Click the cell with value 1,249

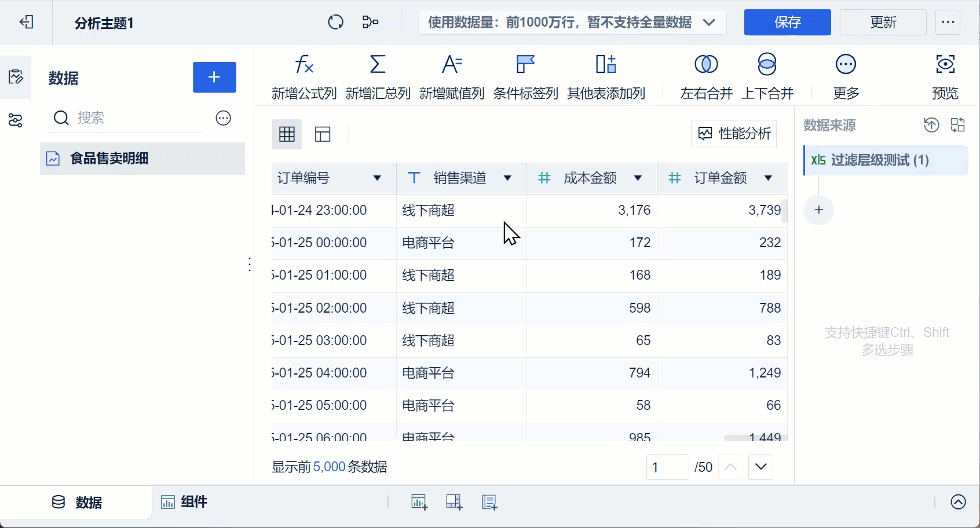722,373
